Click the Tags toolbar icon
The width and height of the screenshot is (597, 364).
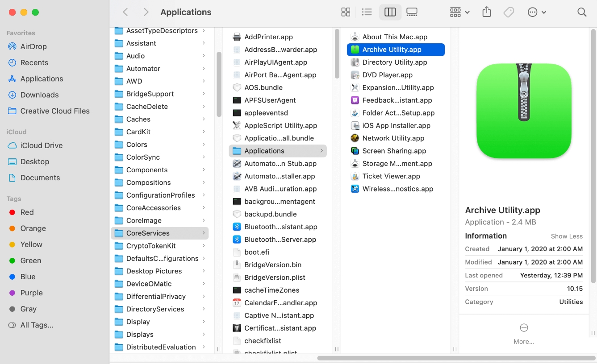[x=509, y=12]
